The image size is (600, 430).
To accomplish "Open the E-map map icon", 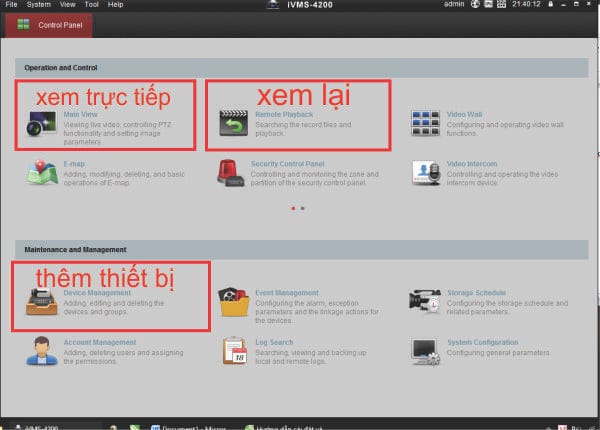I will coord(42,173).
